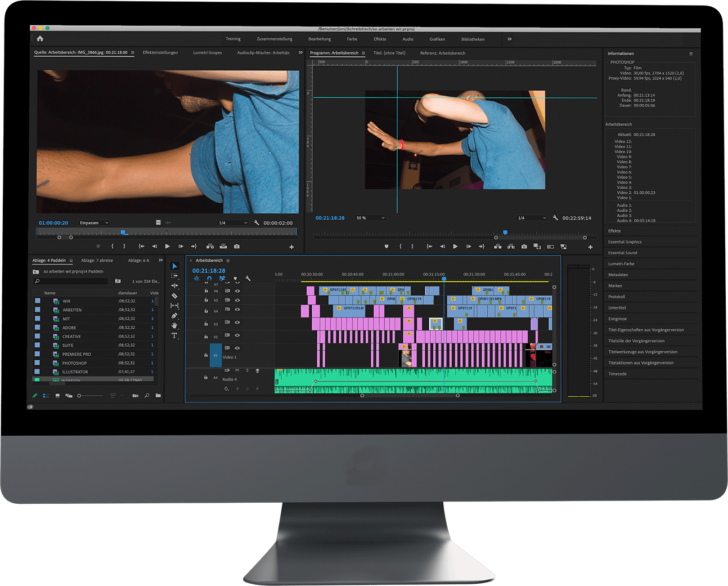This screenshot has width=728, height=586.
Task: Expand workspace overflow chevrons in top bar
Action: (509, 39)
